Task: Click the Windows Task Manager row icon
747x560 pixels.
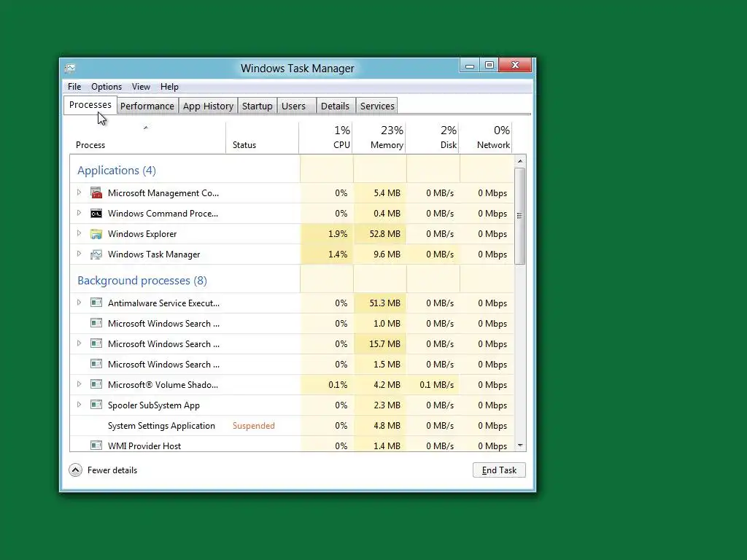Action: pyautogui.click(x=96, y=254)
